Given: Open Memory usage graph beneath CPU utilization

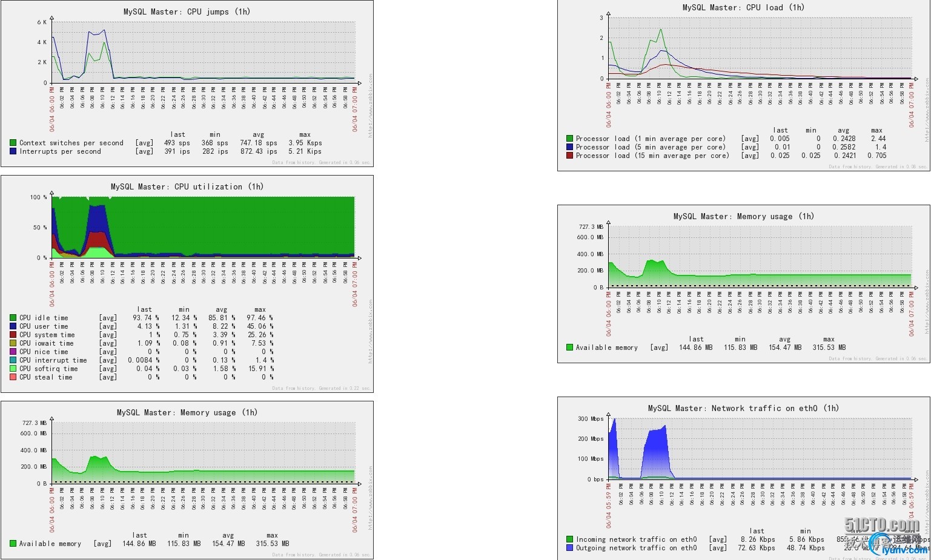Looking at the screenshot, I should click(x=187, y=479).
